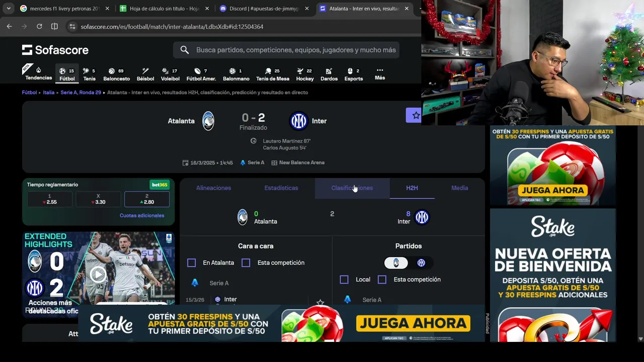Open the Media tab
The width and height of the screenshot is (644, 362).
(459, 188)
